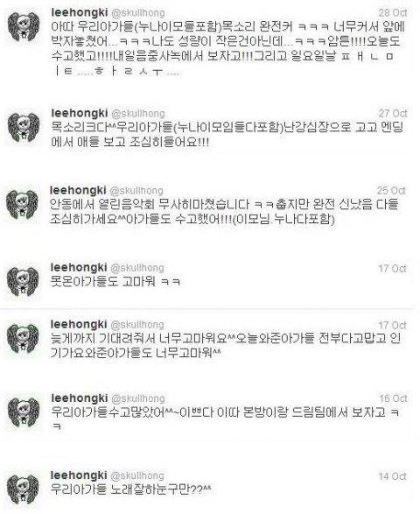Click avatar of the longer 17 Oct tweet
This screenshot has width=420, height=514.
pos(23,338)
